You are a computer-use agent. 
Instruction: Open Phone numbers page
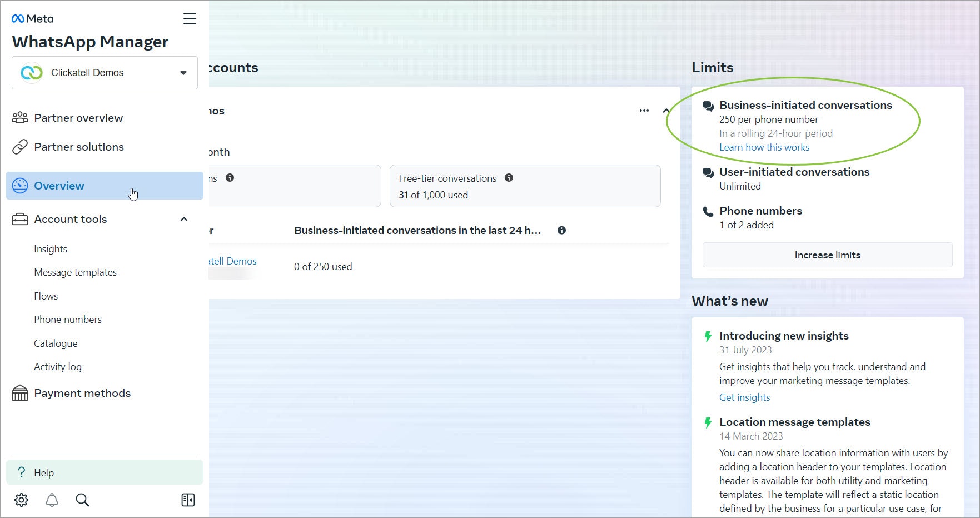[x=68, y=320]
